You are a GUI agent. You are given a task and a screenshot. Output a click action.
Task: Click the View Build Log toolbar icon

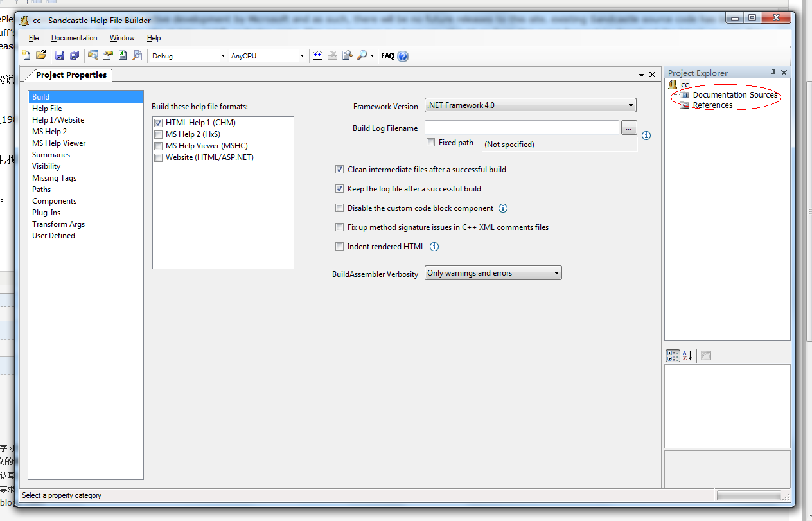pos(347,56)
